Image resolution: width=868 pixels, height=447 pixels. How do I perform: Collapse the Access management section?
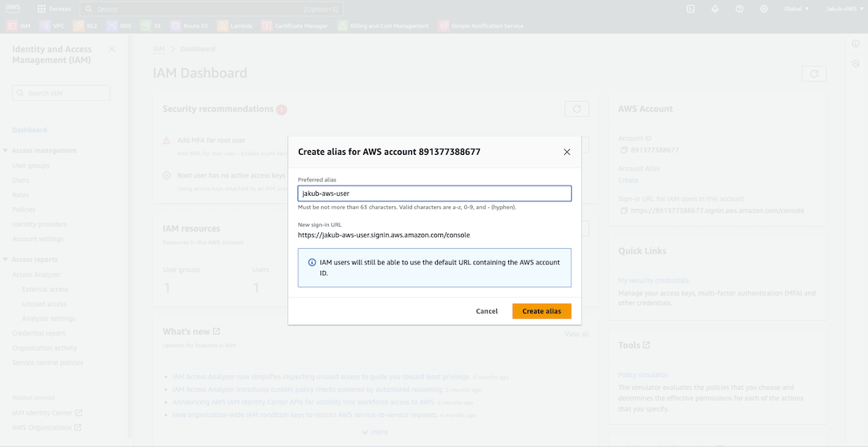click(6, 151)
